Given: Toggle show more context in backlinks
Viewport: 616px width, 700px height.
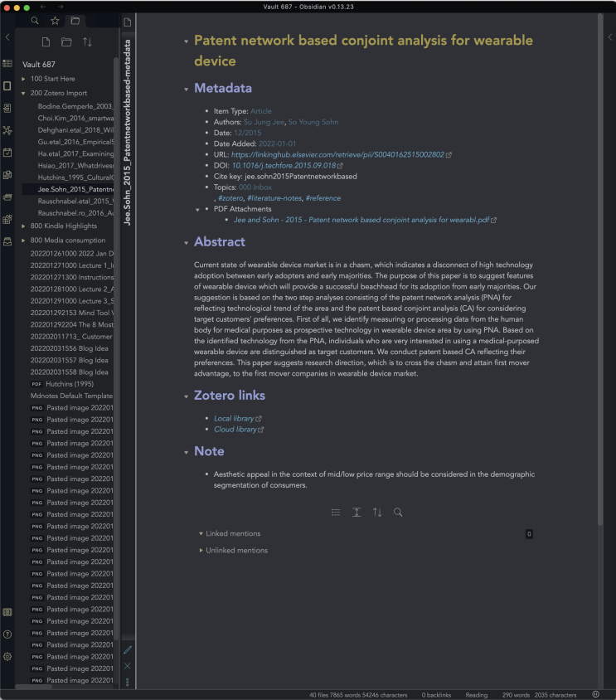Looking at the screenshot, I should point(357,513).
